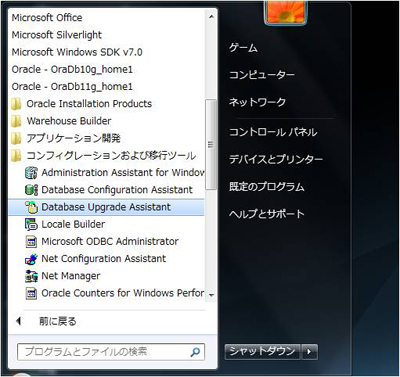Viewport: 400px width, 377px height.
Task: Open コントロール パネル
Action: (273, 132)
